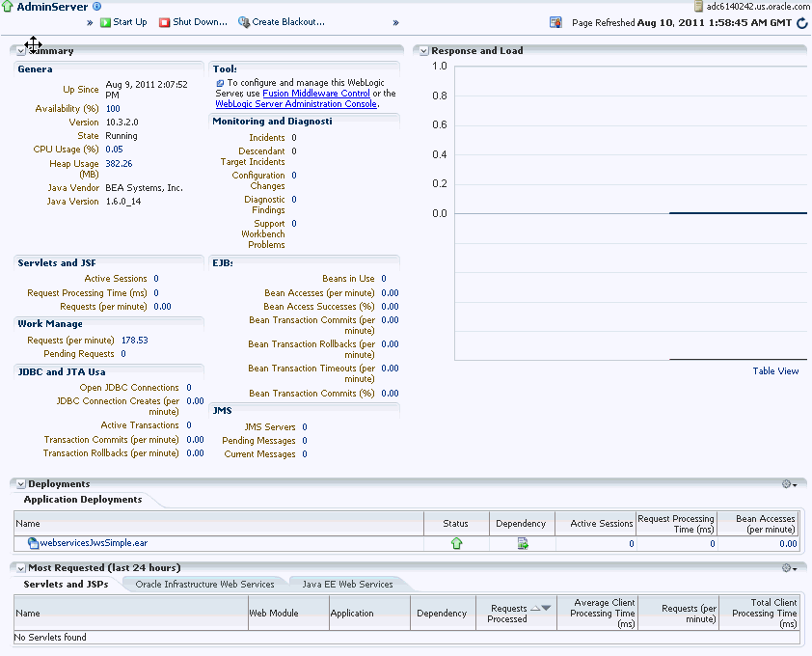Click the Pending Messages value 0

pyautogui.click(x=305, y=441)
